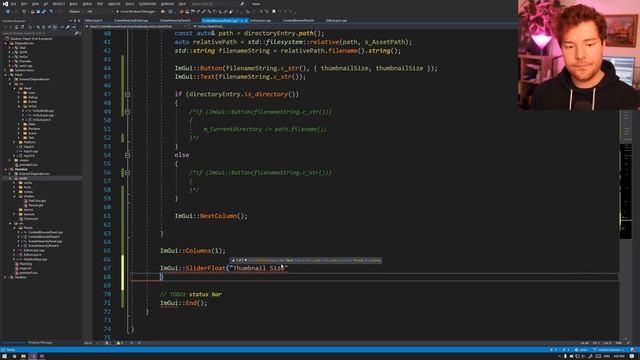The width and height of the screenshot is (640, 360).
Task: Switch to the Solution Explorer bottom tab
Action: pos(13,343)
